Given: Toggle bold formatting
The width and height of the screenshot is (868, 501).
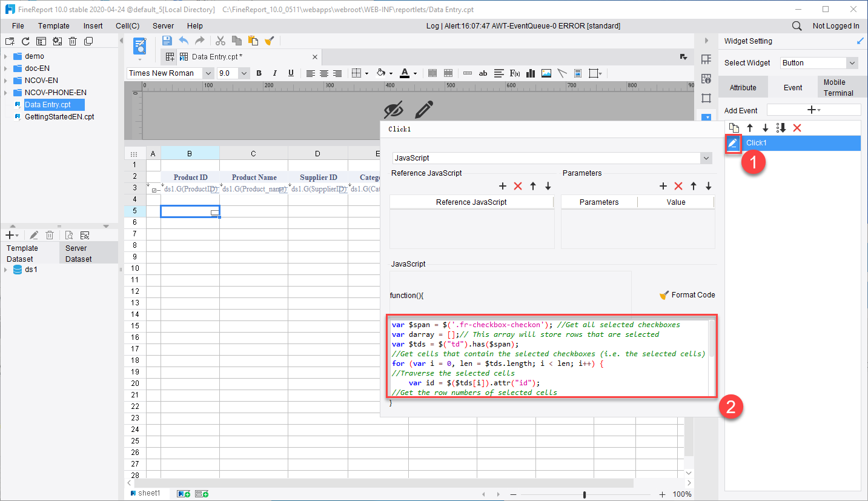Looking at the screenshot, I should [259, 73].
